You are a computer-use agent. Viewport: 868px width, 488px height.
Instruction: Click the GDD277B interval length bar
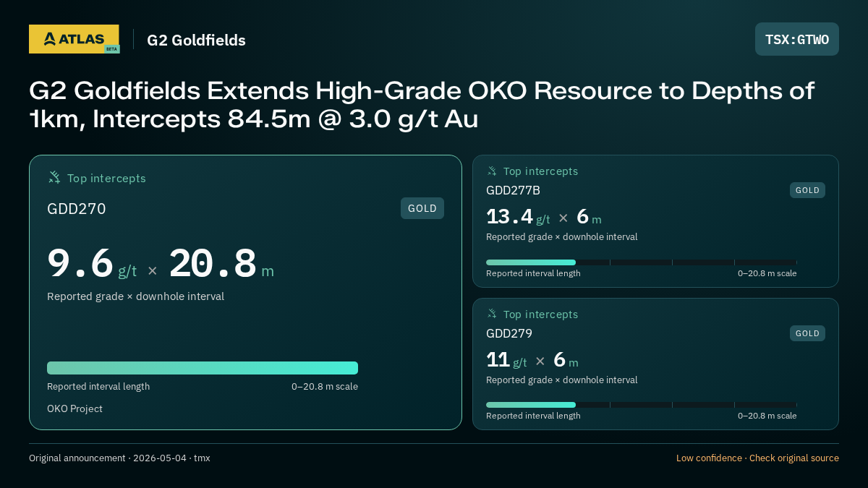click(x=642, y=262)
